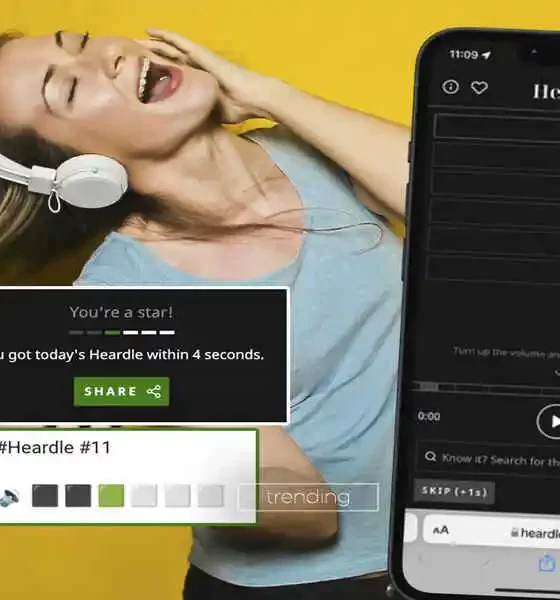This screenshot has width=560, height=600.
Task: Tap 'Turn up the volume' hint text
Action: [x=506, y=353]
